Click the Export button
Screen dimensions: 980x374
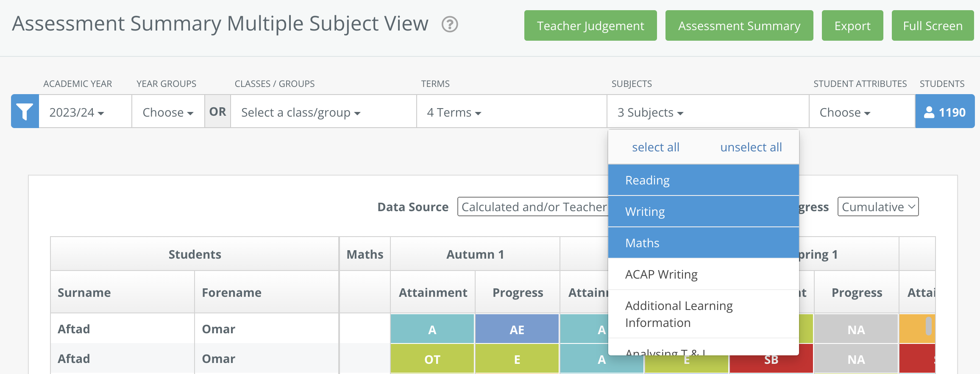[852, 25]
